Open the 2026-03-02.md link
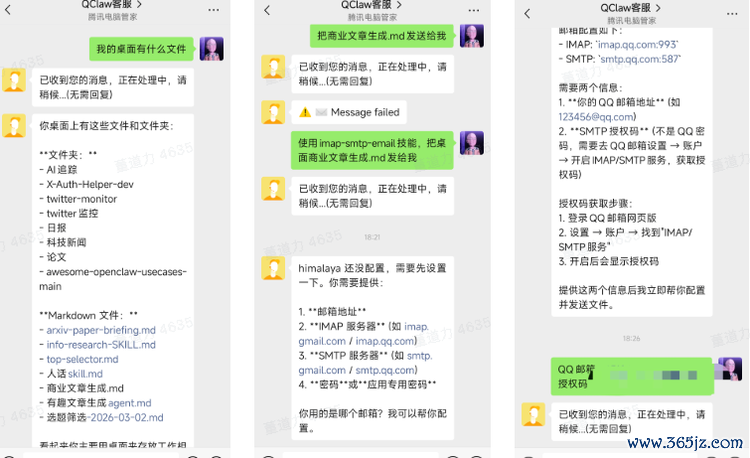This screenshot has height=458, width=750. 127,417
